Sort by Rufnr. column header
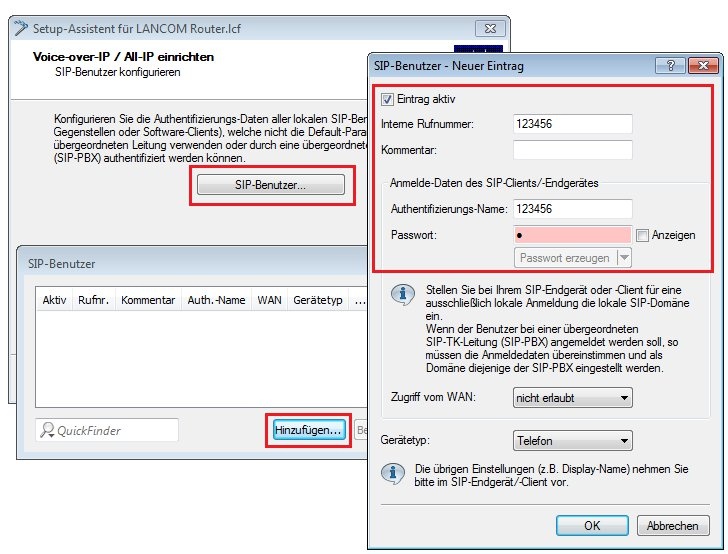This screenshot has height=554, width=728. tap(92, 300)
